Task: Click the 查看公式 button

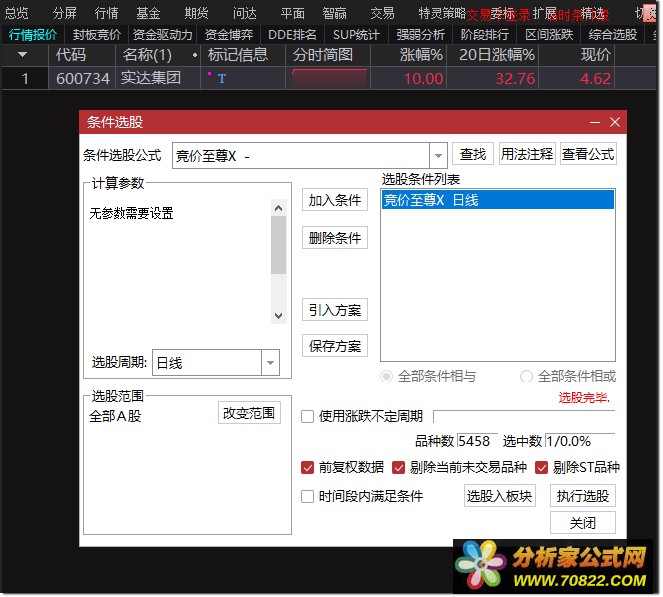Action: tap(588, 154)
